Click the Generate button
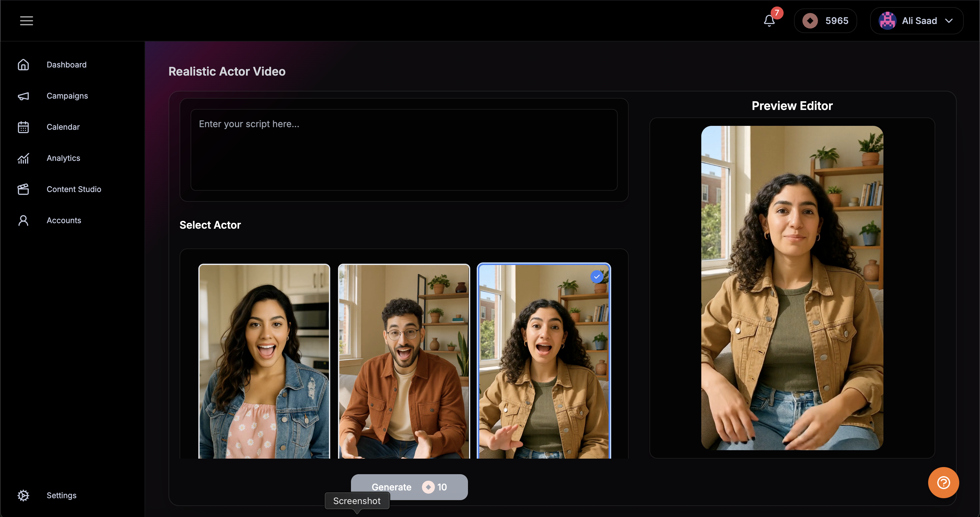This screenshot has width=980, height=517. coord(409,487)
